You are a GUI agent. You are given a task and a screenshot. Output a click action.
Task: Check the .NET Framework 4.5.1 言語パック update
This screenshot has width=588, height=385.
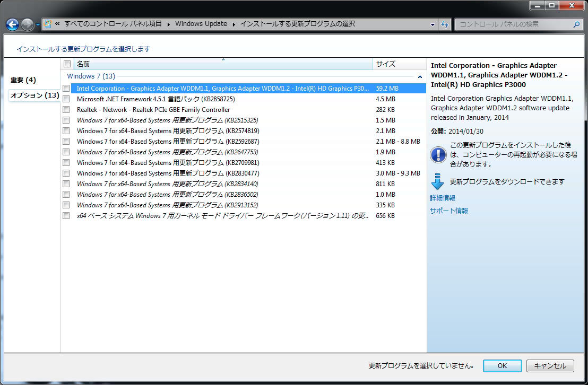(66, 99)
